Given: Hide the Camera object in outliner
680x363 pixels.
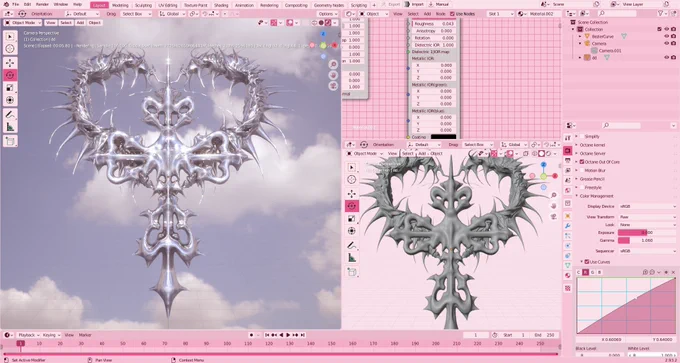Looking at the screenshot, I should tap(667, 43).
